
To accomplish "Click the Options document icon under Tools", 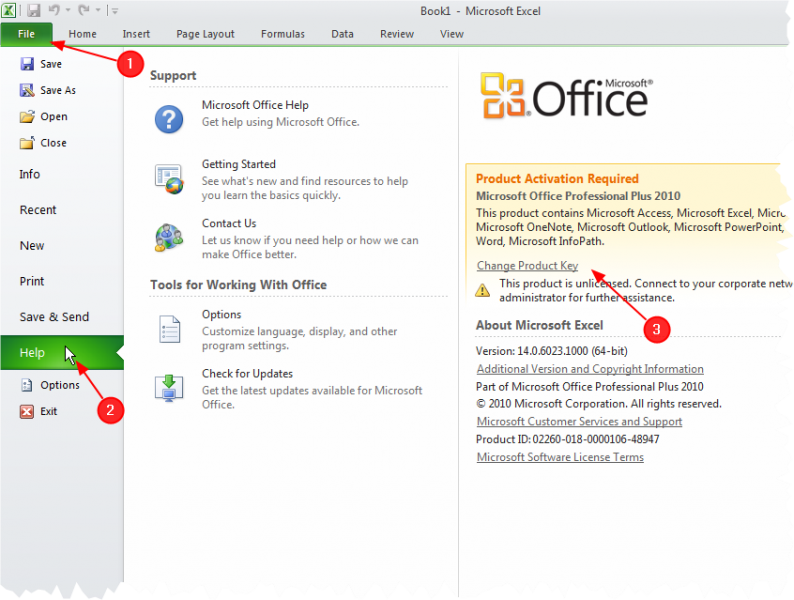I will click(169, 329).
